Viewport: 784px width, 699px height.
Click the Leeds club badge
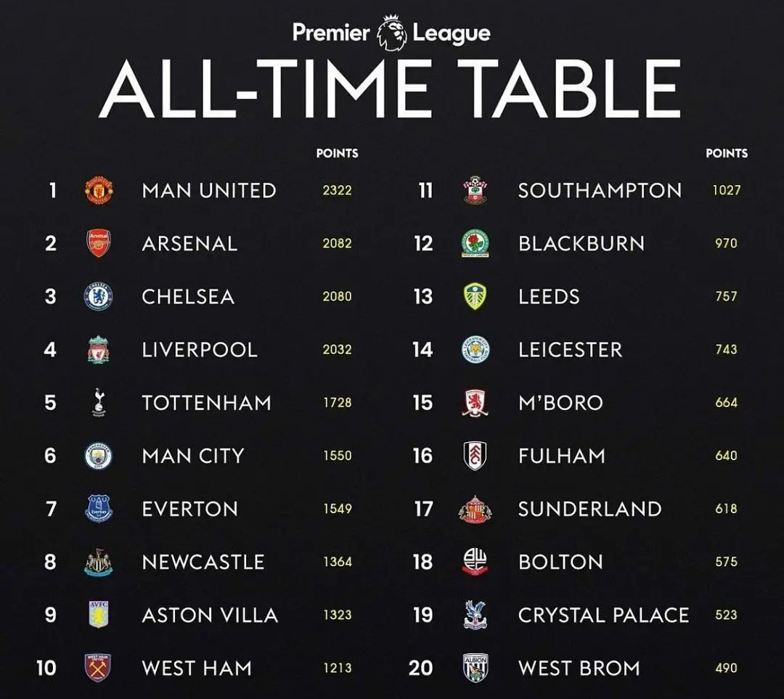click(475, 296)
